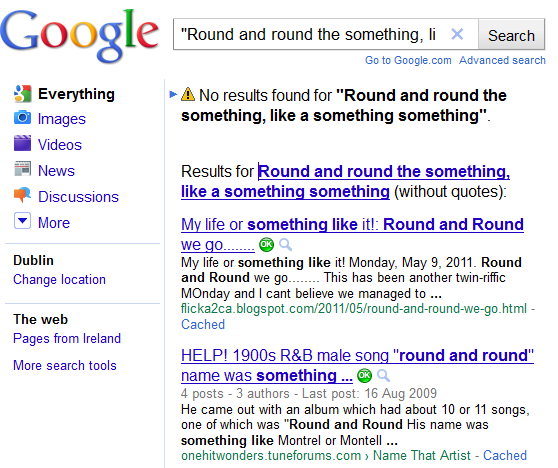This screenshot has width=558, height=468.
Task: Click green OK badge beside first result
Action: (x=266, y=245)
